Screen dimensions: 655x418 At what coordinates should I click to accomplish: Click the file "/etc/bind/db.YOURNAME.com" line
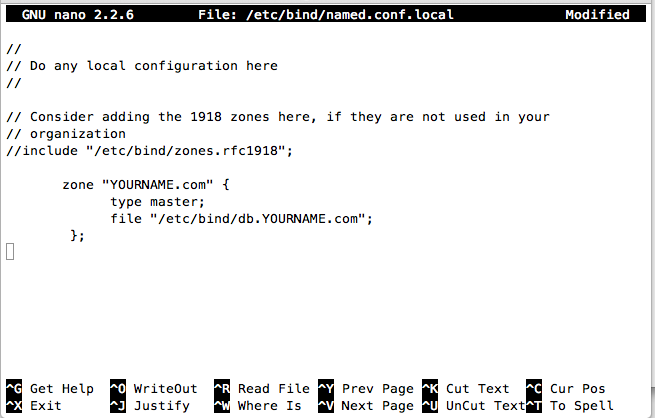click(241, 219)
